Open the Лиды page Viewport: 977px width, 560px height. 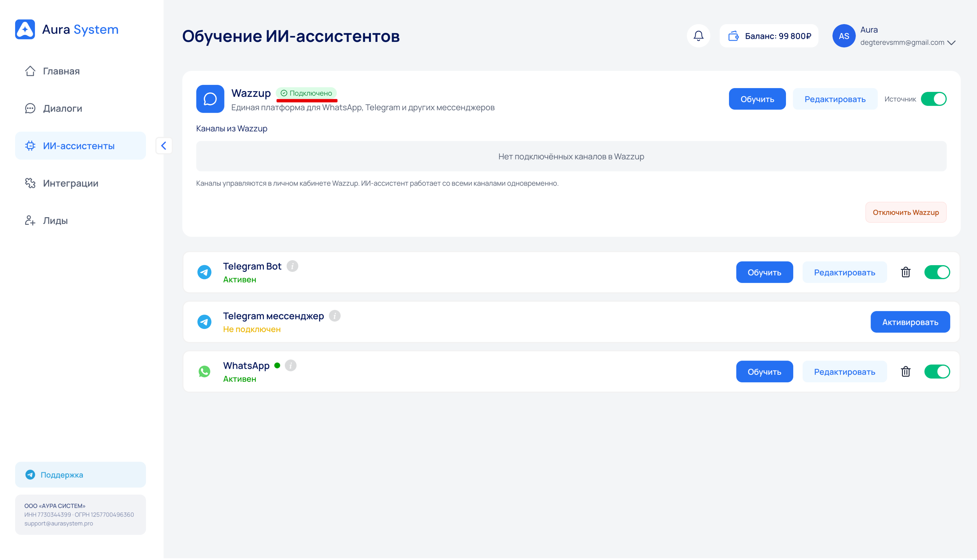(x=55, y=220)
